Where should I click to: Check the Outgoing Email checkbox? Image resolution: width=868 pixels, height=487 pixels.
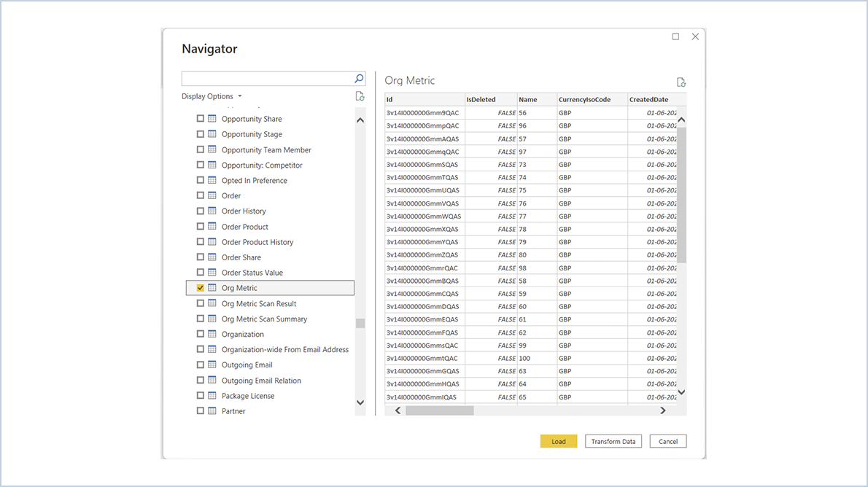click(x=201, y=365)
